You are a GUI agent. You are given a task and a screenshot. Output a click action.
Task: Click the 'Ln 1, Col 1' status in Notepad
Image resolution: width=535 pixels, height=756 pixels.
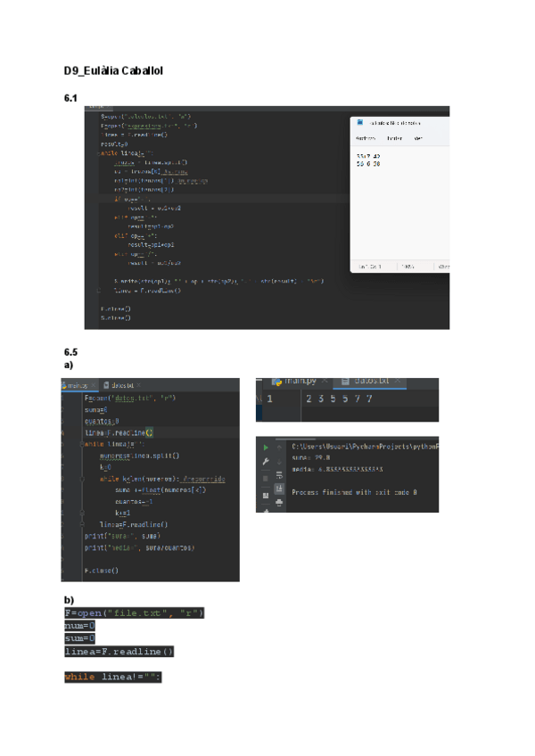pyautogui.click(x=369, y=267)
